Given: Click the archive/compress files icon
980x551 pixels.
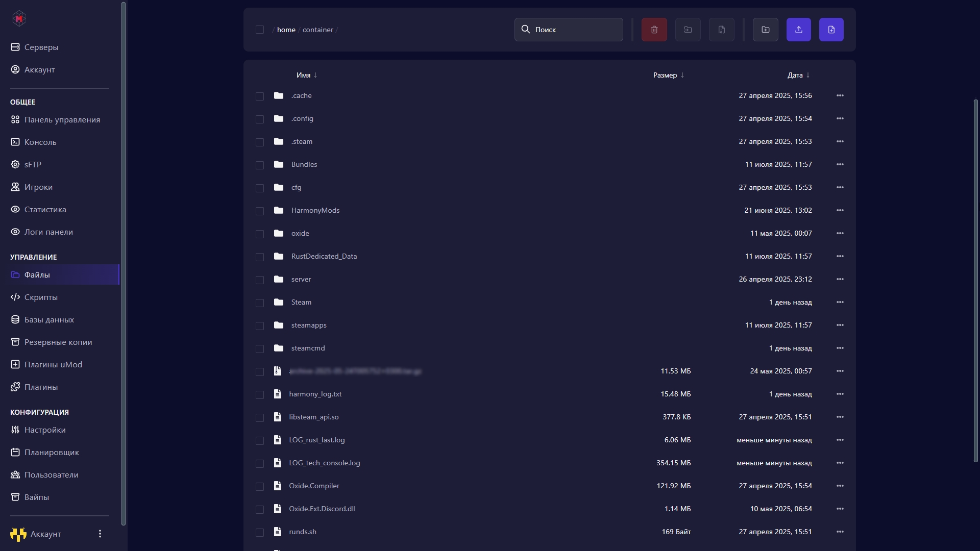Looking at the screenshot, I should (721, 30).
